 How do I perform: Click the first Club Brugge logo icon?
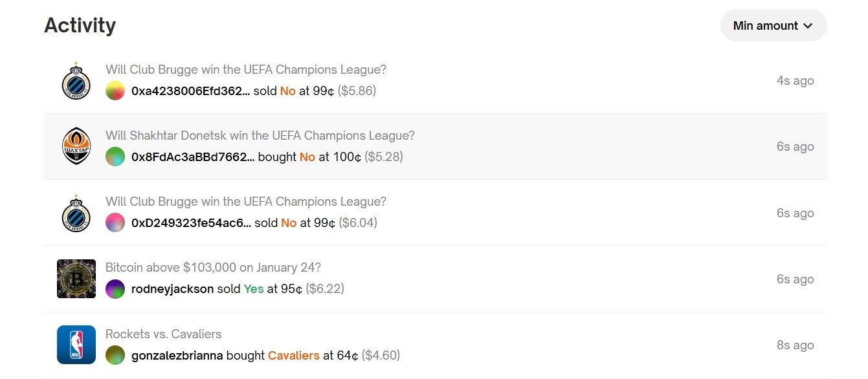[x=76, y=81]
